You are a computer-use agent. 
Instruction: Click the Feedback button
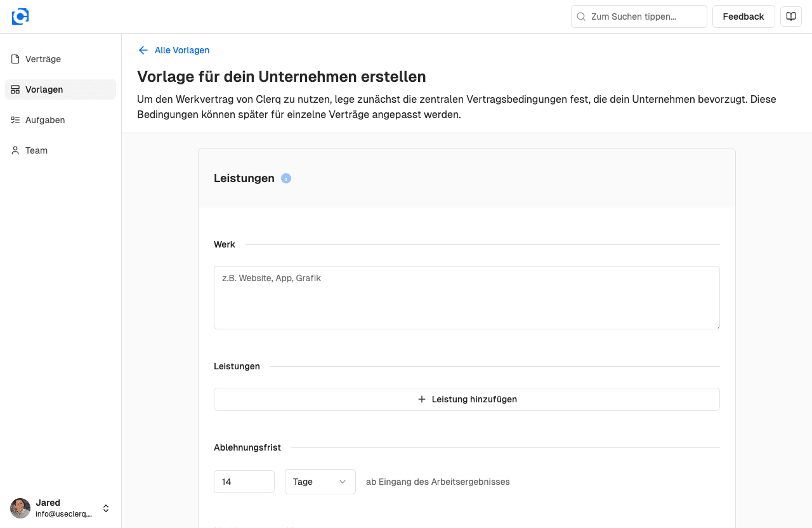coord(743,16)
